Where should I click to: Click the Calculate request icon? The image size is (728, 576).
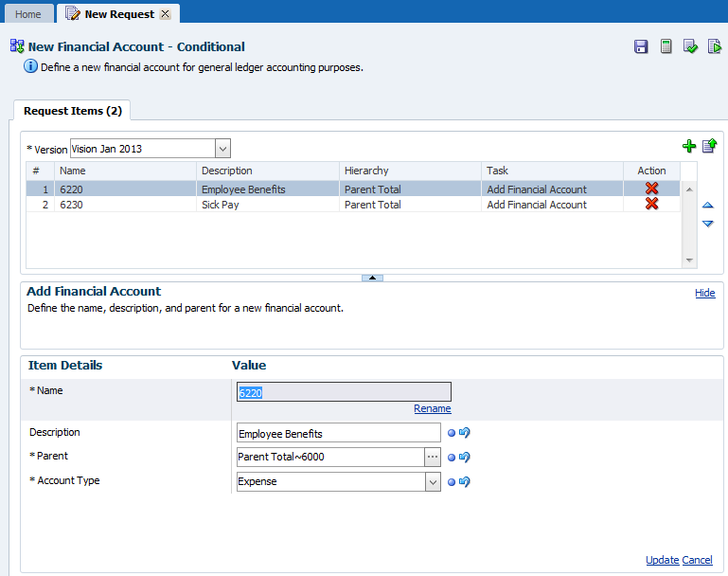click(x=666, y=46)
